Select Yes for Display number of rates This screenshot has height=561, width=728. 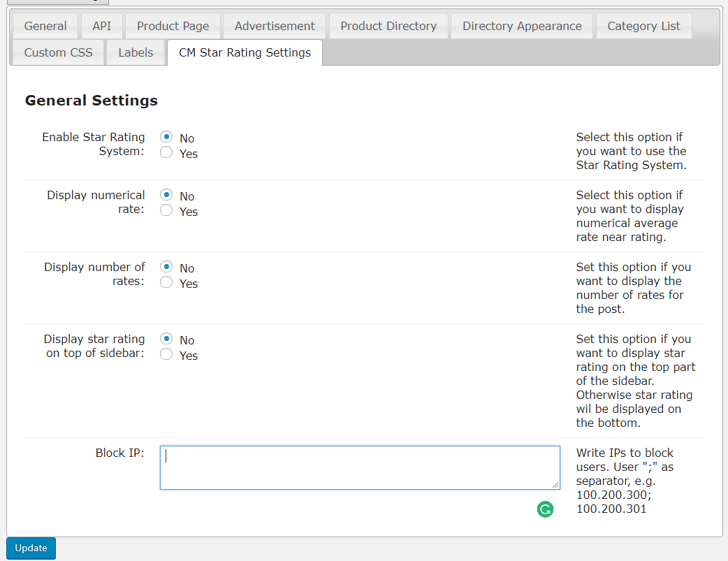[x=166, y=283]
